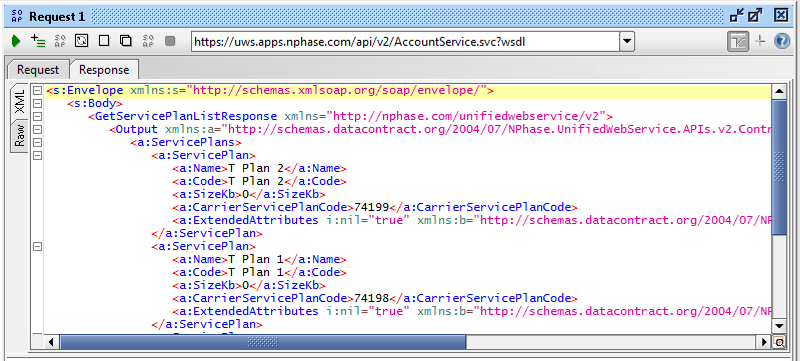The width and height of the screenshot is (800, 361).
Task: Click the magnifier icon at the scrollbar corner
Action: (779, 342)
